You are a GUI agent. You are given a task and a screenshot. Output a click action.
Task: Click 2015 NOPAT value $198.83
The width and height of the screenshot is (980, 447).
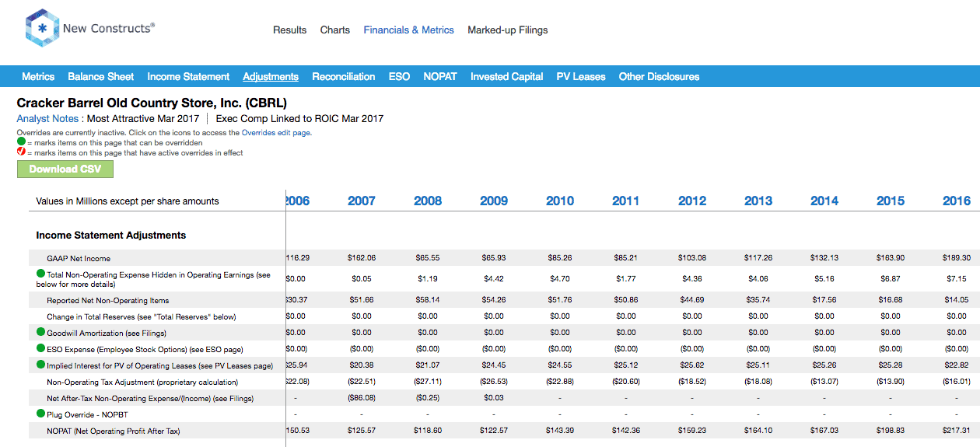point(891,431)
